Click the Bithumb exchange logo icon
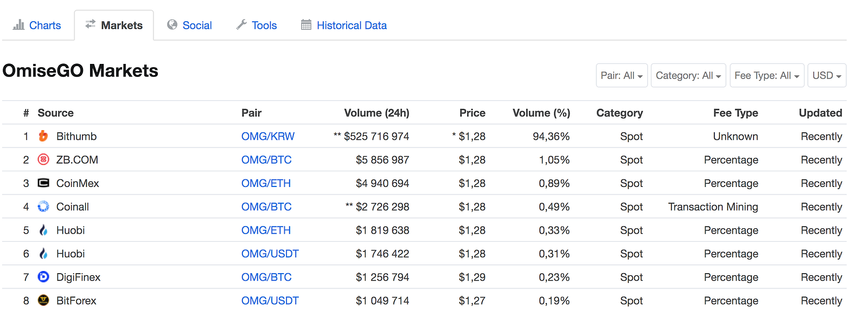The image size is (868, 310). point(43,136)
